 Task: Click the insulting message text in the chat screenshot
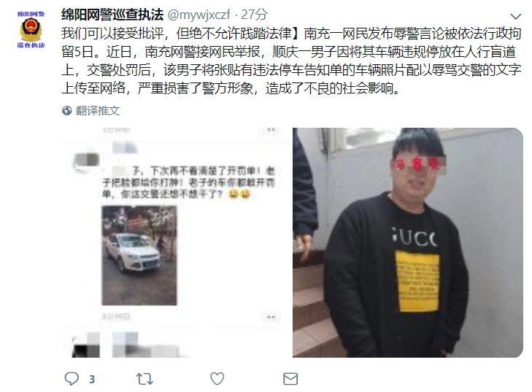(x=188, y=182)
